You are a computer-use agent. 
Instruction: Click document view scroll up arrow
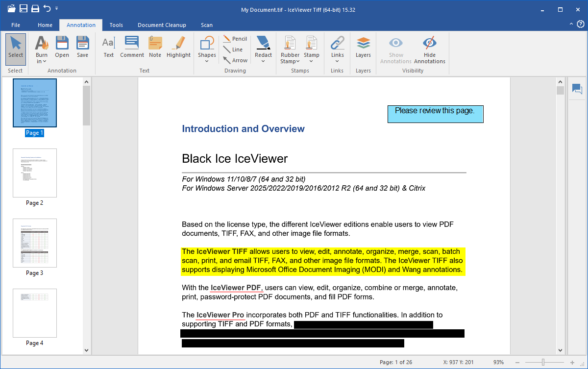click(x=560, y=82)
